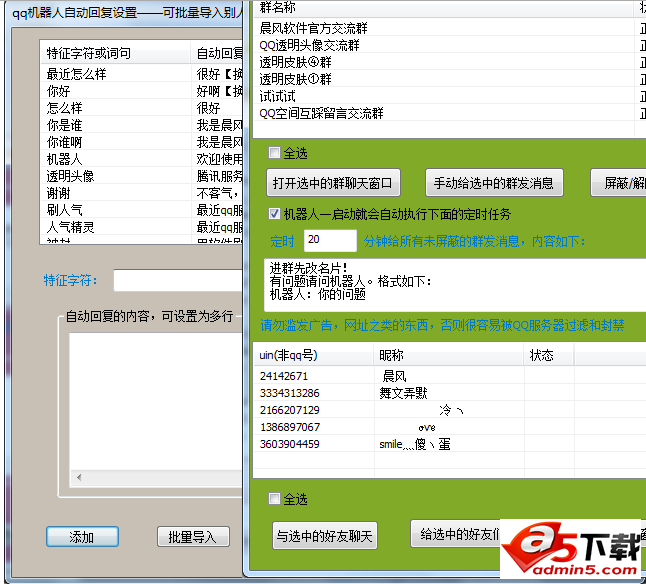Image resolution: width=646 pixels, height=584 pixels.
Task: Click the 添加 button in auto-reply window
Action: (82, 537)
